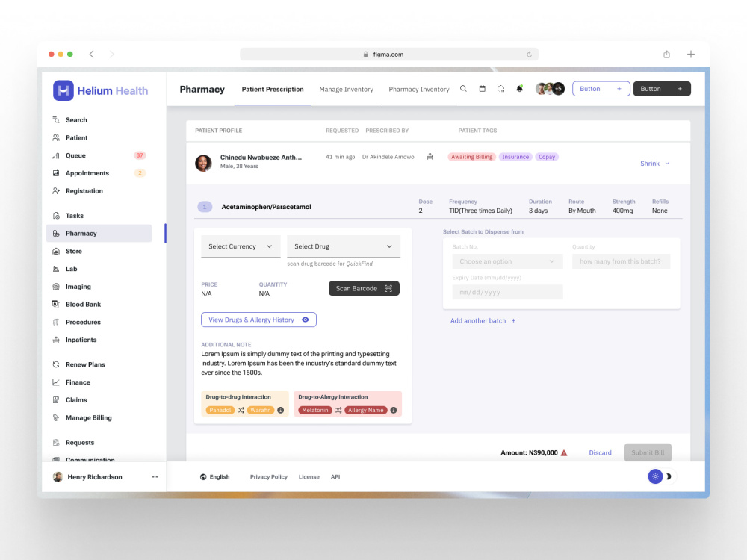Switch to dark mode moon toggle
The height and width of the screenshot is (560, 747).
(x=669, y=476)
